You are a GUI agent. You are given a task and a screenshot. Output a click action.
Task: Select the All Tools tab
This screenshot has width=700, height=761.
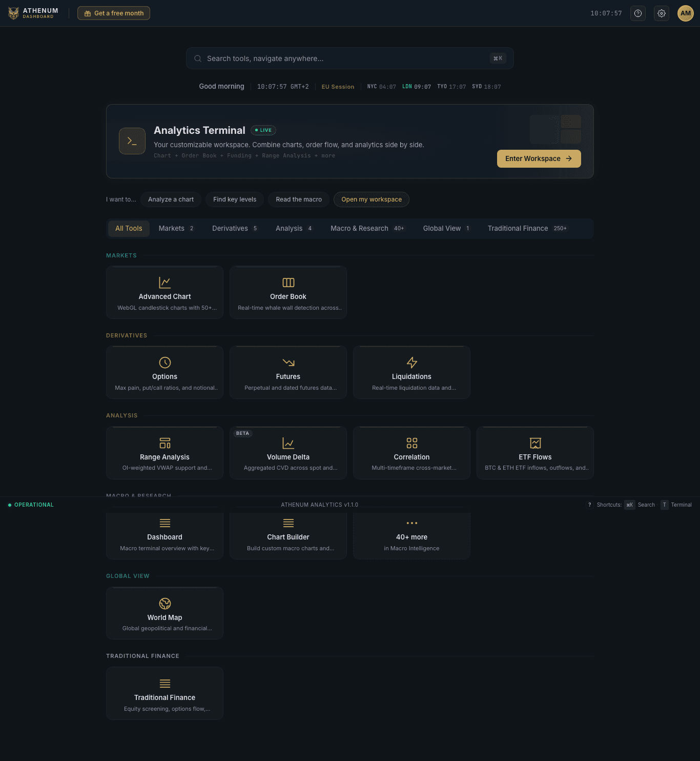[x=129, y=229]
